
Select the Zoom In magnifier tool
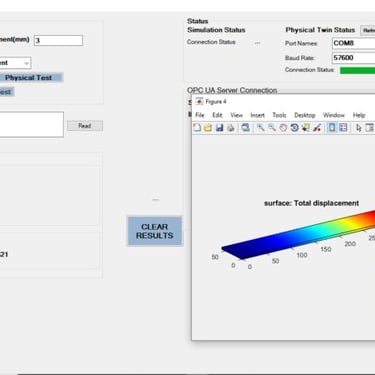[x=261, y=128]
